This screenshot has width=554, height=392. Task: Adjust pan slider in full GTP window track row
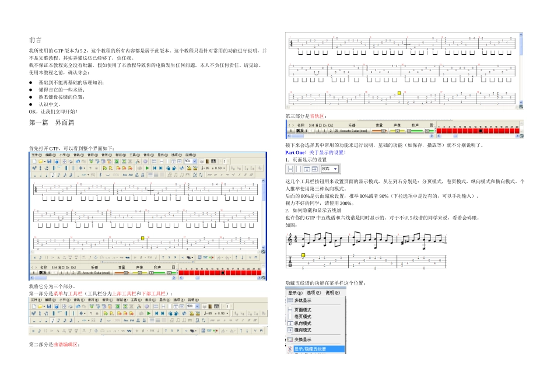point(139,273)
